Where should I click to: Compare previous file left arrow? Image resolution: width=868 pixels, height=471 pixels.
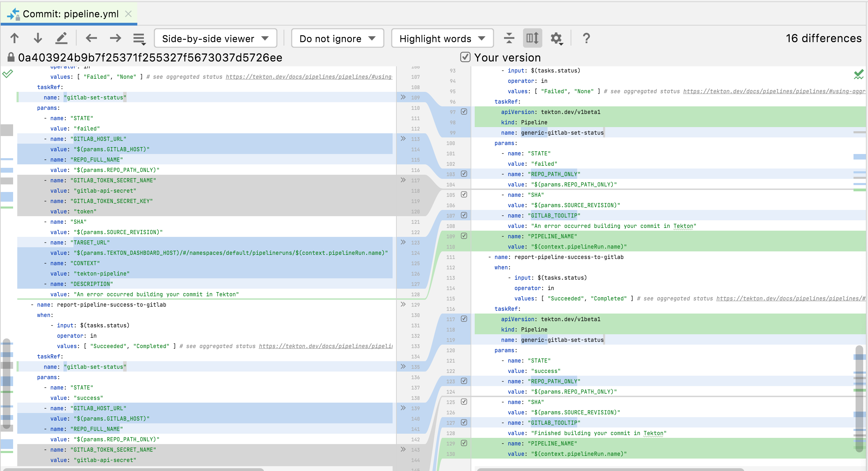pos(91,38)
